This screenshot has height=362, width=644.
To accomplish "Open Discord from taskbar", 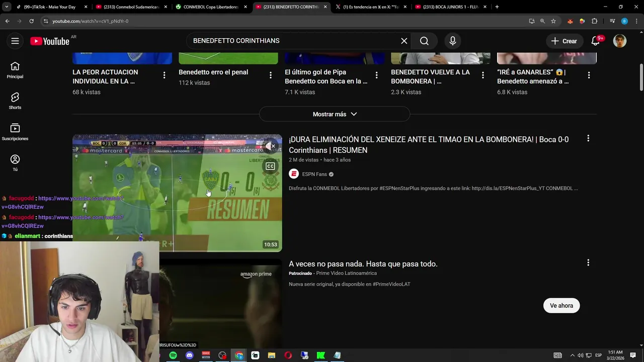I will coord(190,355).
